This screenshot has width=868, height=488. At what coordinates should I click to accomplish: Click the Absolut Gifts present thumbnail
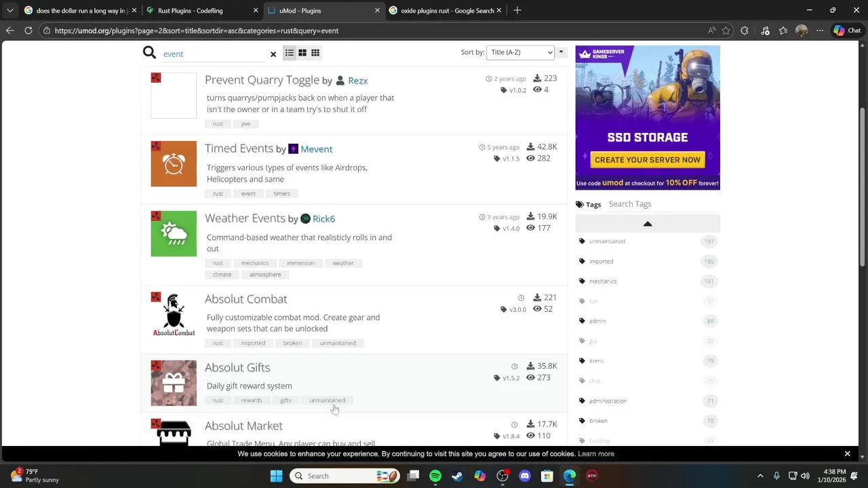coord(174,383)
